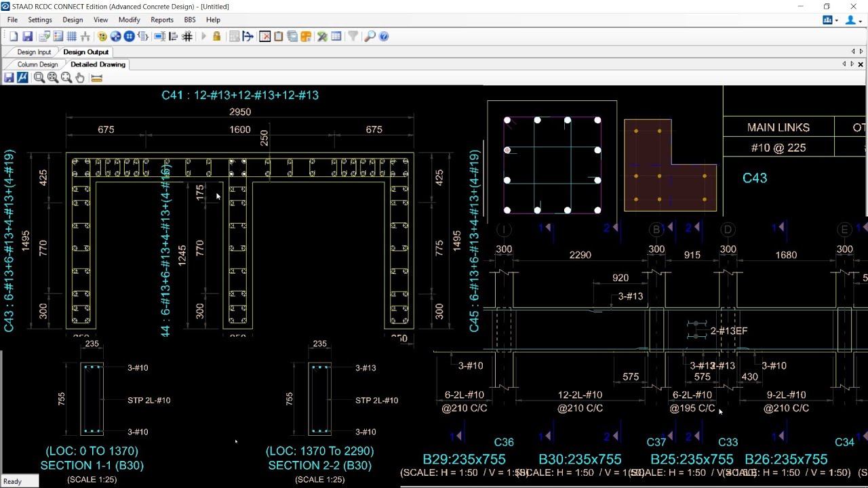The height and width of the screenshot is (488, 868).
Task: Switch to the Design Input tab
Action: click(34, 52)
